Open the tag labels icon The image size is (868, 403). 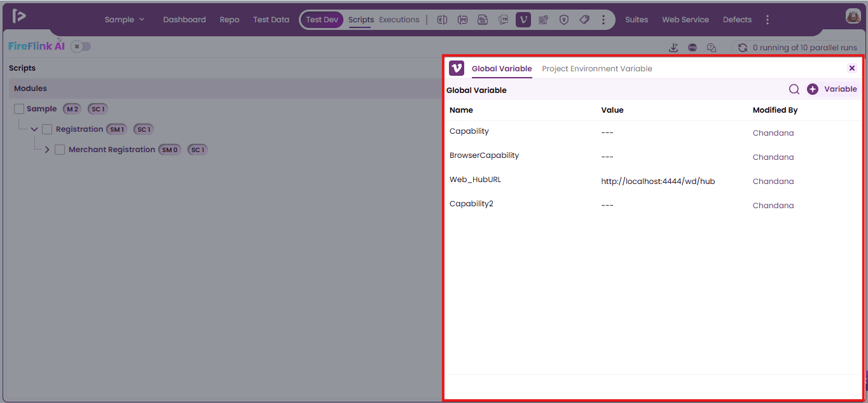[584, 20]
